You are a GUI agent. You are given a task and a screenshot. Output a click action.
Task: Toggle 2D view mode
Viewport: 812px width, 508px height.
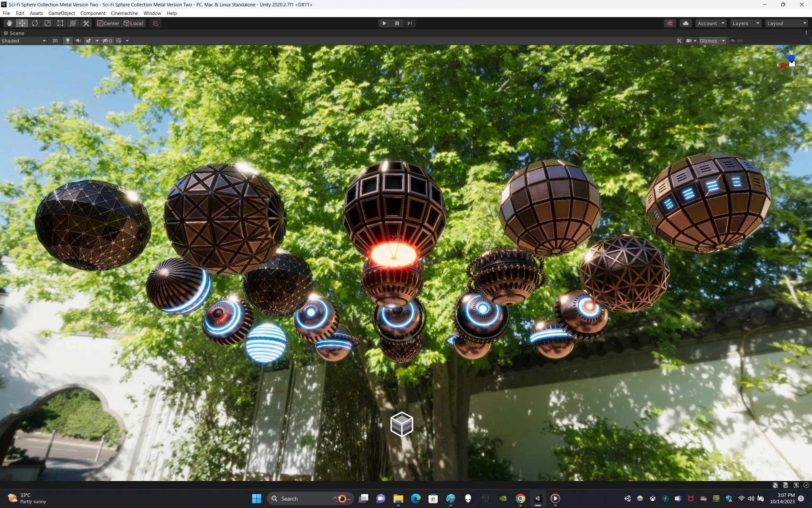point(55,41)
